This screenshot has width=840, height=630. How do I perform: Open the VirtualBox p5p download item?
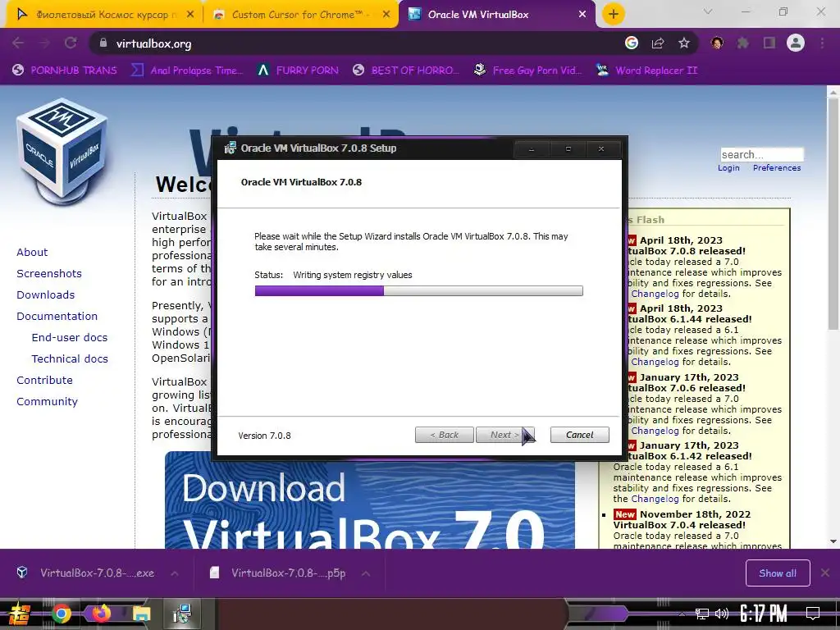pyautogui.click(x=279, y=573)
